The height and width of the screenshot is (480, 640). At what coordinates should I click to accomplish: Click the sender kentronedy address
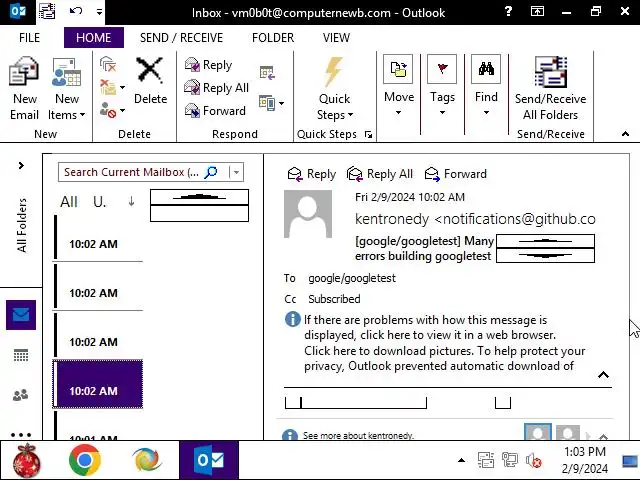tap(475, 219)
